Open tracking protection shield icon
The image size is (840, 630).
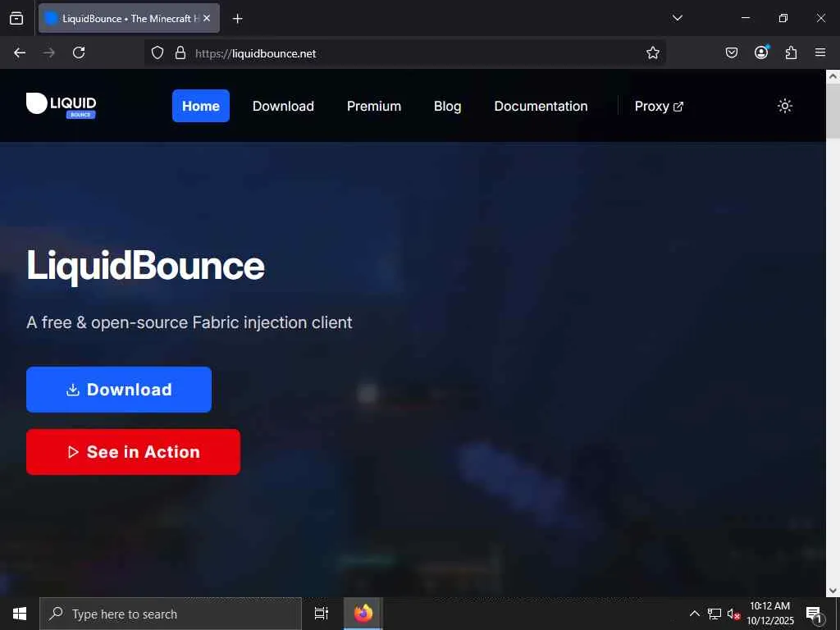click(157, 52)
